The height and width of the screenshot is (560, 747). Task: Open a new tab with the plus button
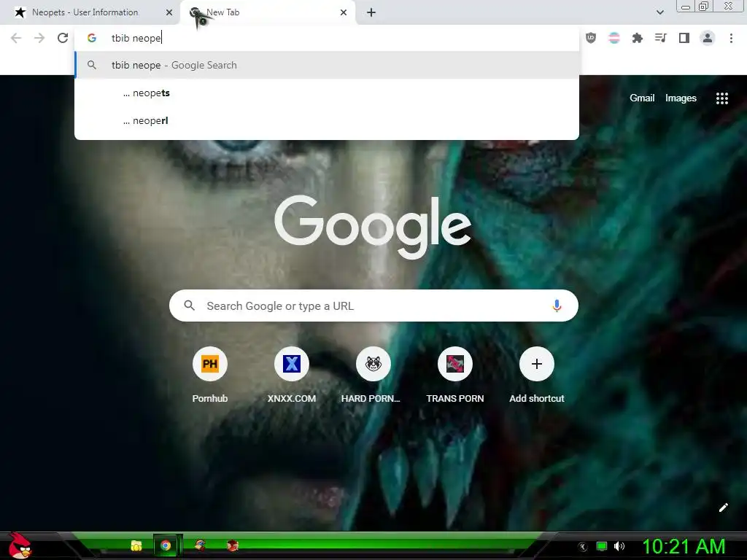point(371,12)
